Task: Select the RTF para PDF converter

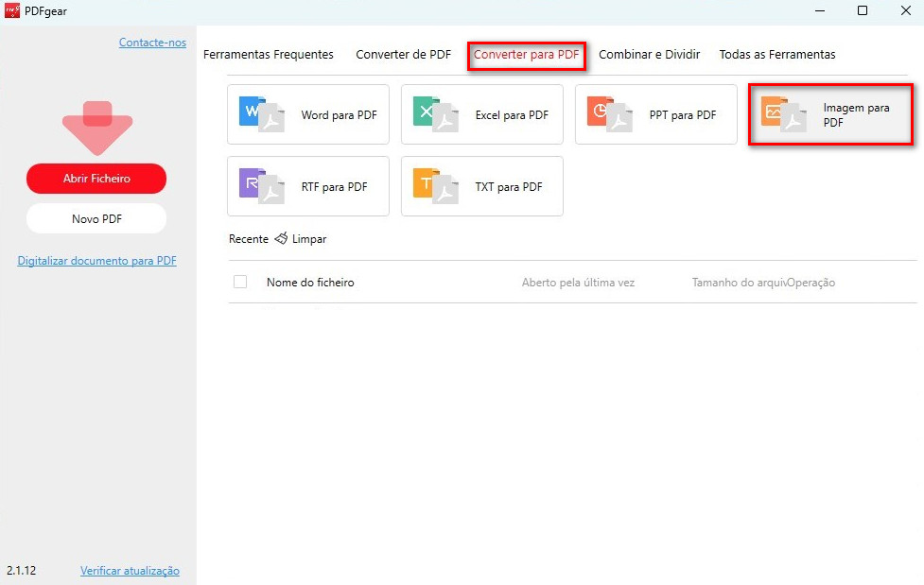Action: click(307, 186)
